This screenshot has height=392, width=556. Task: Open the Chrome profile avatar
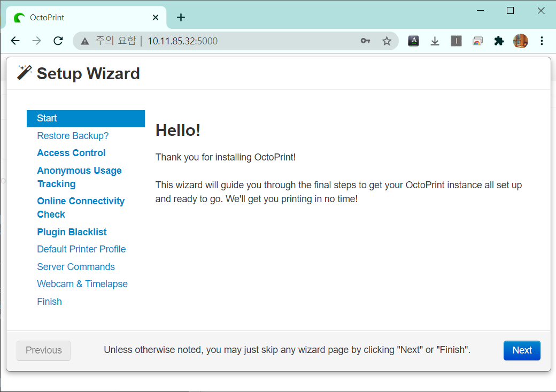tap(521, 41)
